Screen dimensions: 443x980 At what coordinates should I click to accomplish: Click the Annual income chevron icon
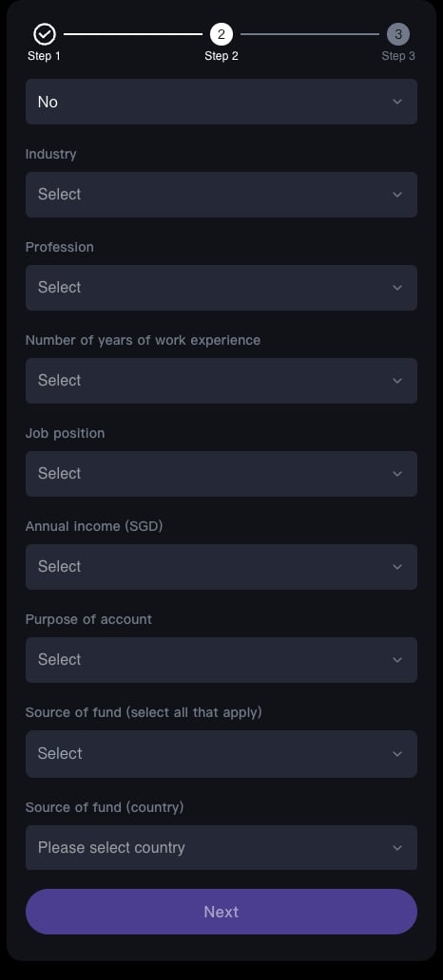click(x=397, y=567)
